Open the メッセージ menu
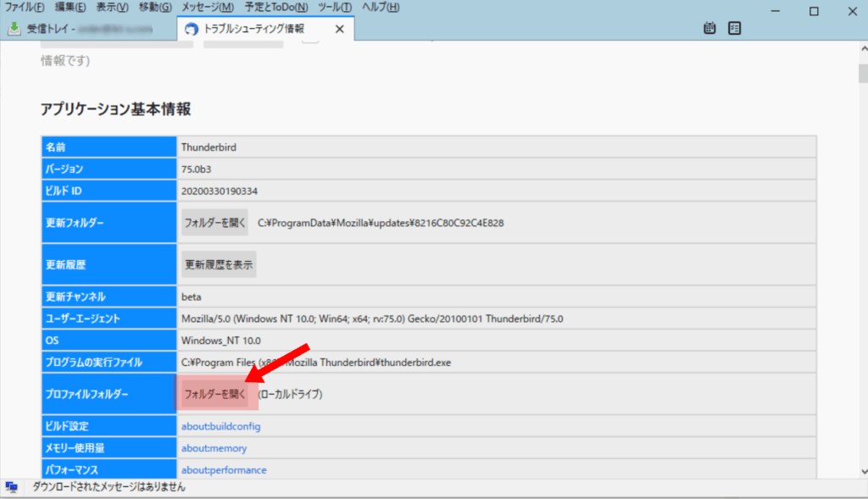Screen dimensions: 868x499 coord(208,8)
